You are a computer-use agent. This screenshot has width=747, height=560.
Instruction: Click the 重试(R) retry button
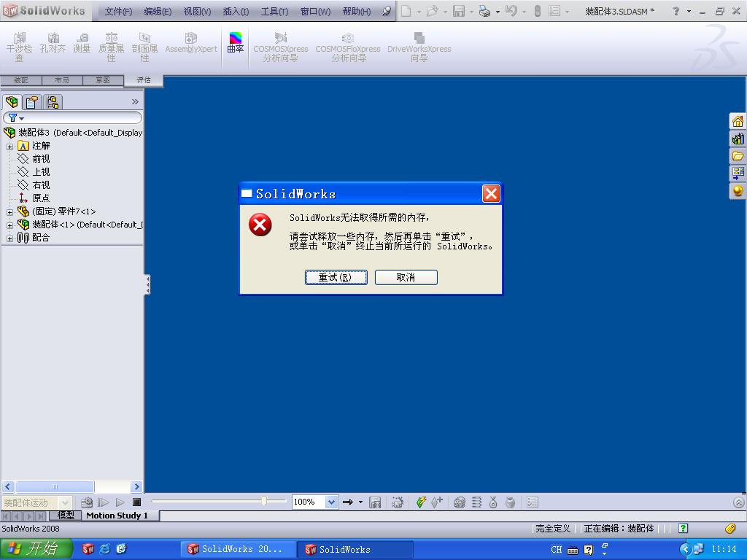point(336,277)
